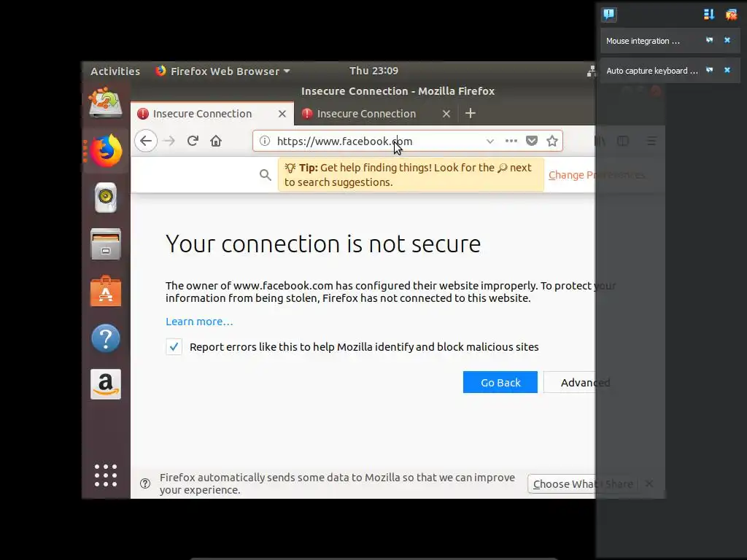Open Help from the dock
This screenshot has height=560, width=747.
(x=106, y=338)
